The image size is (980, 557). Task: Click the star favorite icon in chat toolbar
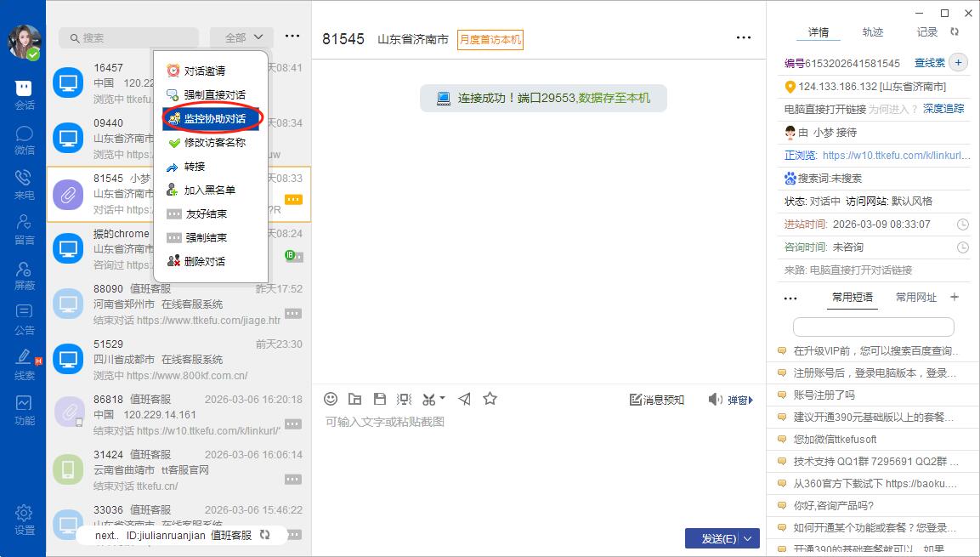pyautogui.click(x=490, y=399)
